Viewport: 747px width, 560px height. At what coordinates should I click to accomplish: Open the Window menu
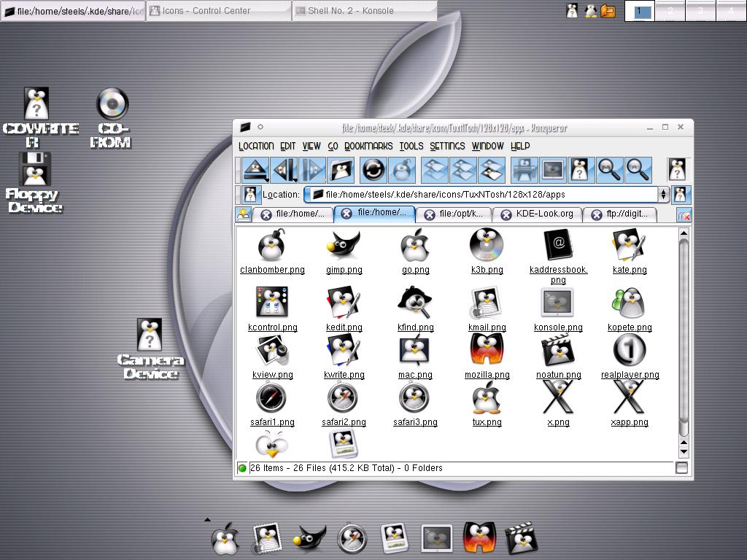[487, 146]
